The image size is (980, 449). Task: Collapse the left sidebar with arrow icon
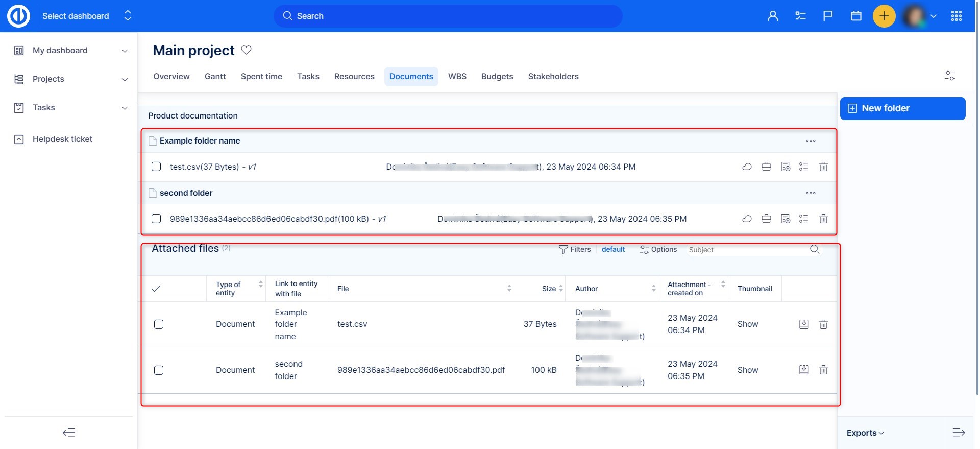pyautogui.click(x=69, y=433)
